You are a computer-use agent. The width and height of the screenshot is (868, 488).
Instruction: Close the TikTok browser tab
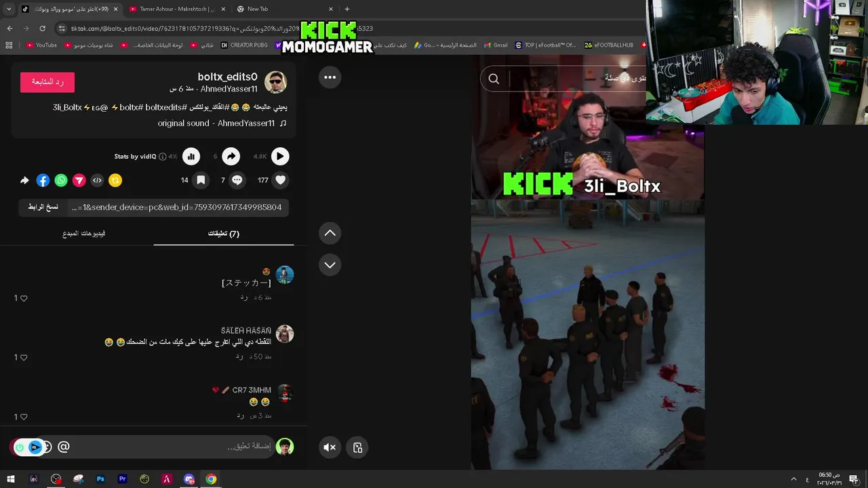[x=115, y=9]
